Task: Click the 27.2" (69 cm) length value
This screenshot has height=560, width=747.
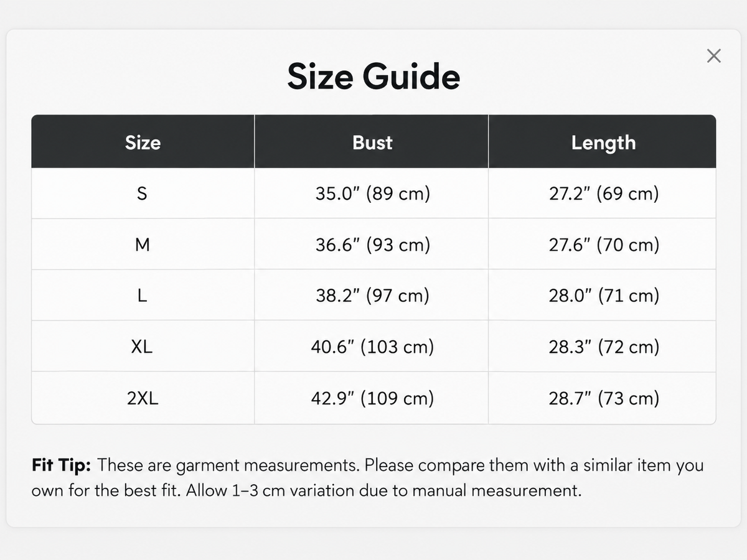Action: (x=603, y=194)
